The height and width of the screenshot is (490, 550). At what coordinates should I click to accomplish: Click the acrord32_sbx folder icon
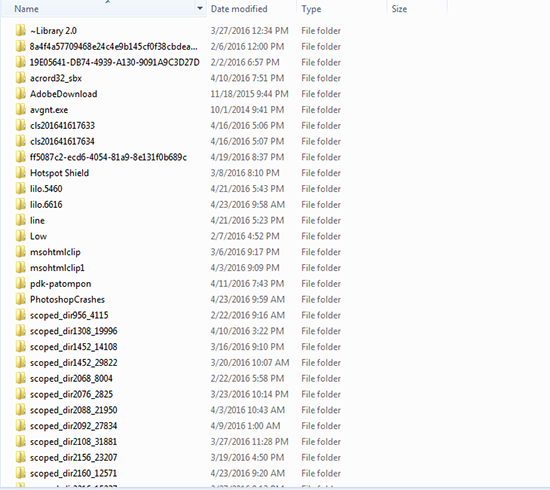coord(21,78)
